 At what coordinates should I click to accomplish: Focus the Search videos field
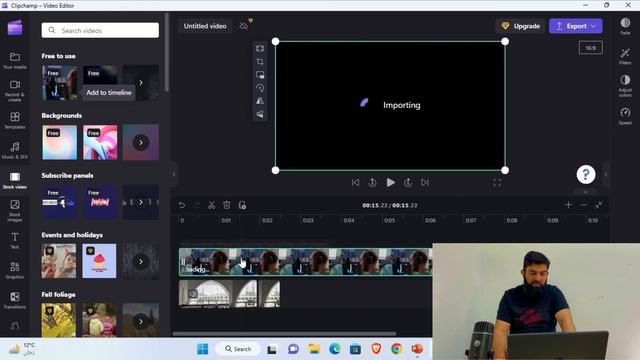pyautogui.click(x=100, y=30)
